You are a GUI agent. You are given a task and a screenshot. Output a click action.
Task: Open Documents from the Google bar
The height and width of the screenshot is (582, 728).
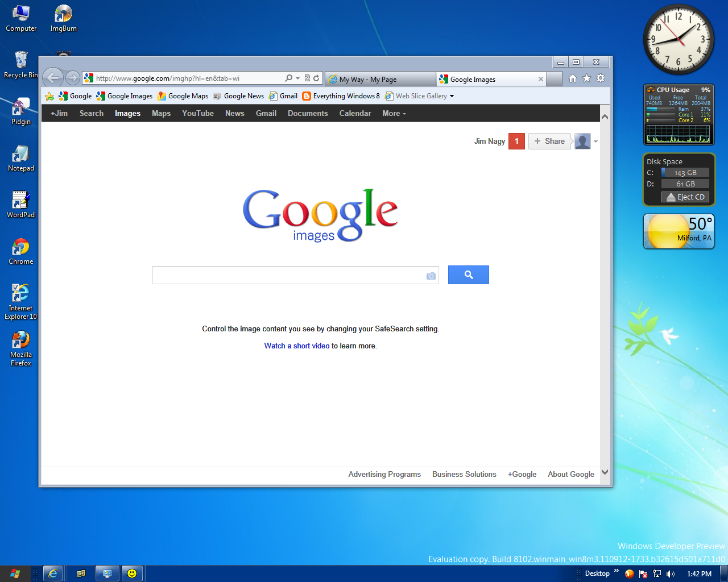pyautogui.click(x=308, y=113)
